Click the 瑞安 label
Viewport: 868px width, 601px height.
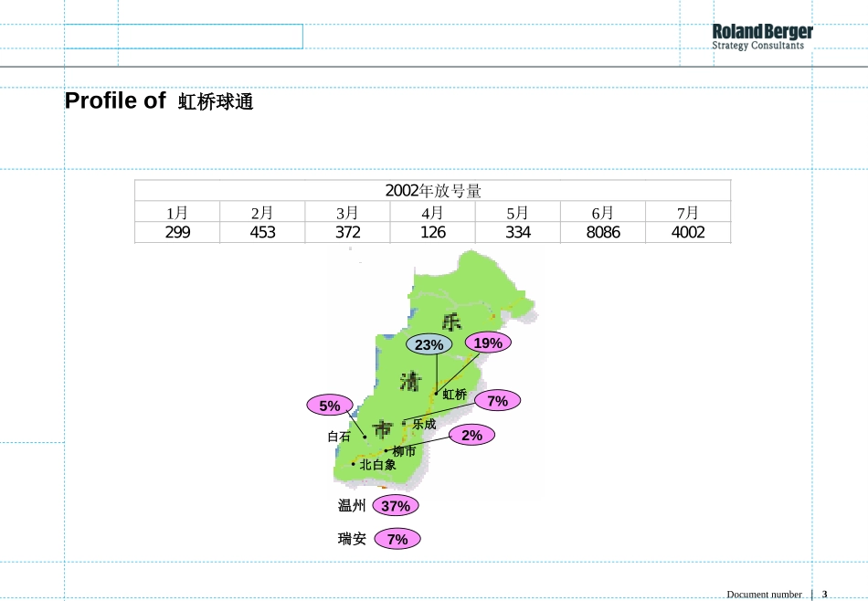[x=352, y=539]
